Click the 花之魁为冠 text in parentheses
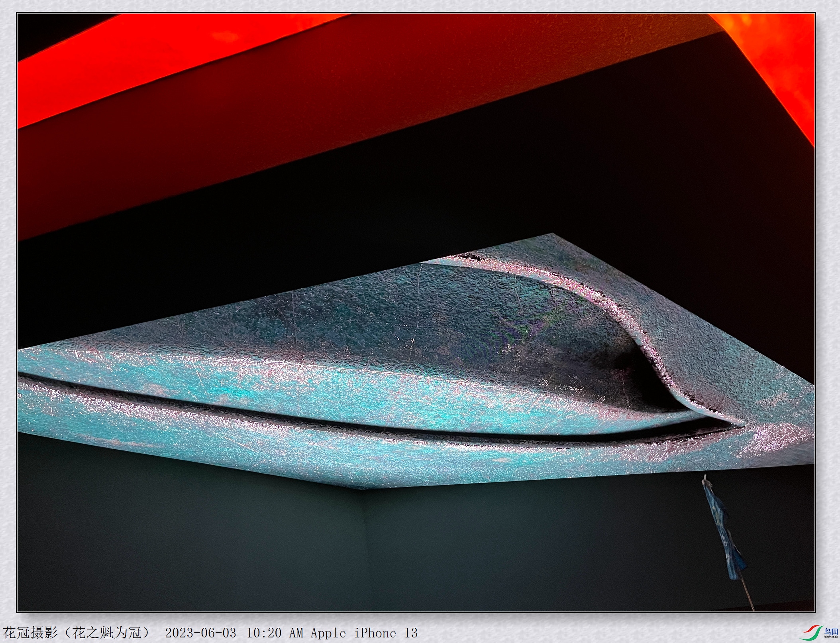The height and width of the screenshot is (643, 840). 107,633
